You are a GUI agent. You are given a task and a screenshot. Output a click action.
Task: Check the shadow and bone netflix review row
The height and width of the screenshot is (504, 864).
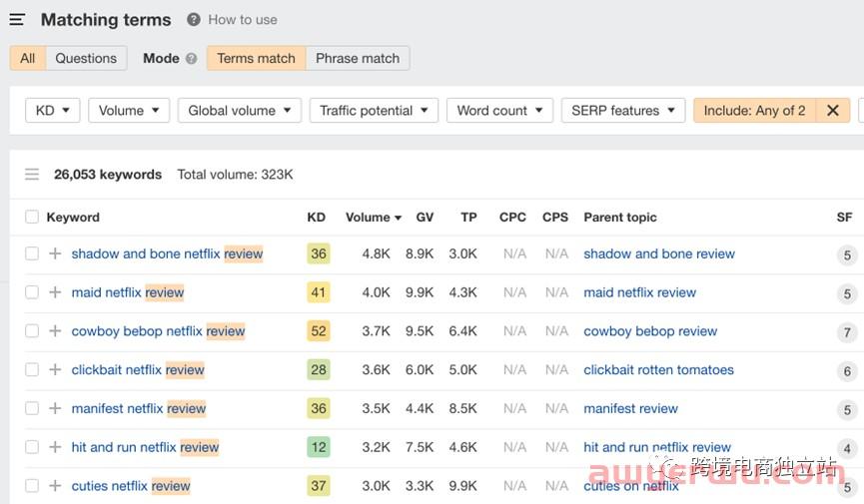pyautogui.click(x=32, y=253)
